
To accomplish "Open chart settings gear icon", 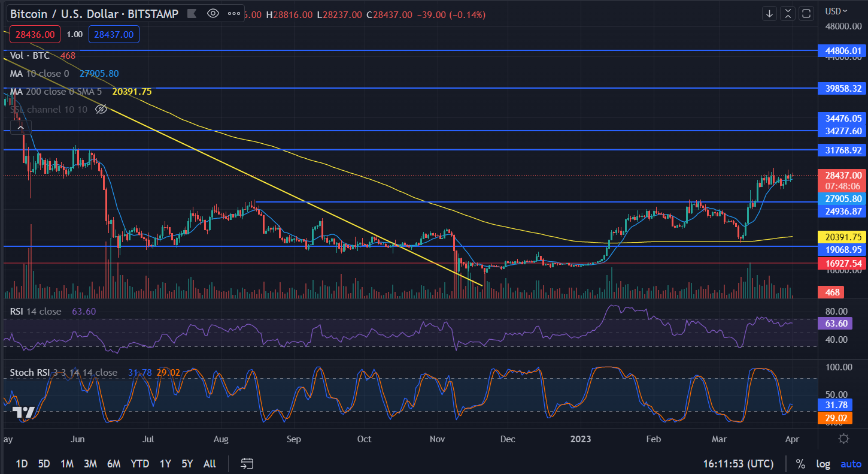I will (x=843, y=439).
